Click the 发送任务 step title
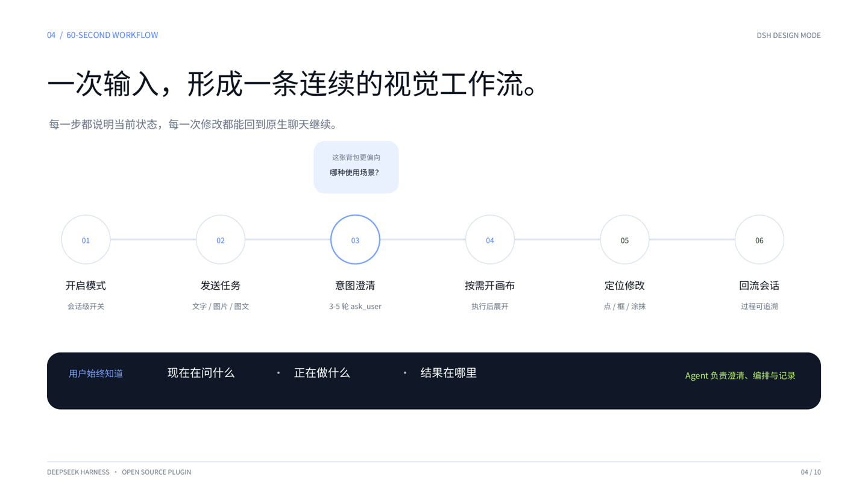Image resolution: width=868 pixels, height=488 pixels. point(221,286)
